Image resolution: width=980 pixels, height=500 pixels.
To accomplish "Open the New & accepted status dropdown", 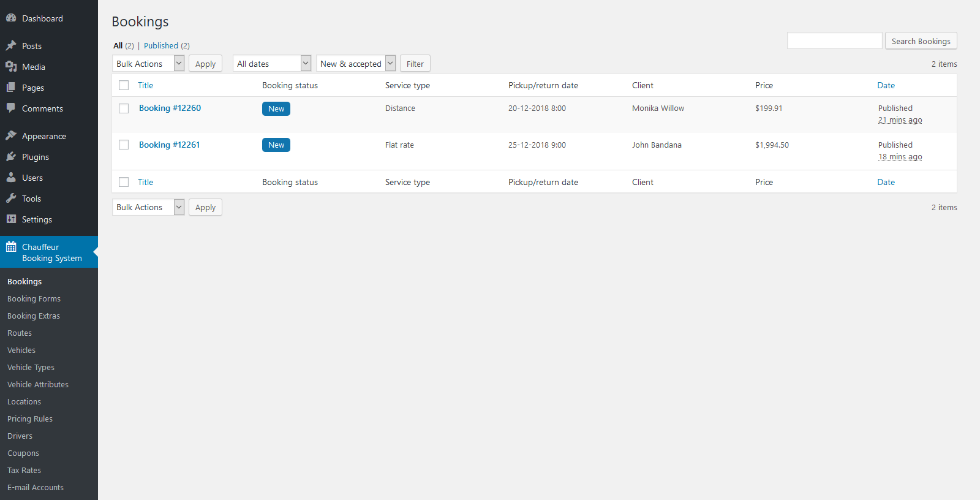I will 356,64.
